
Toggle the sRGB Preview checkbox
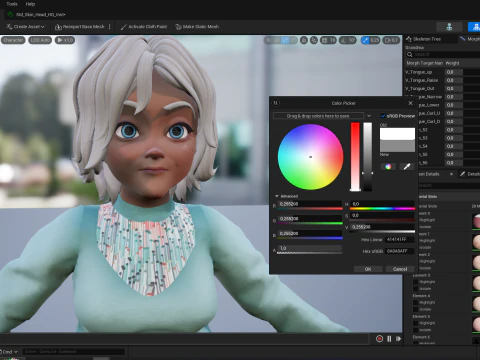point(383,116)
